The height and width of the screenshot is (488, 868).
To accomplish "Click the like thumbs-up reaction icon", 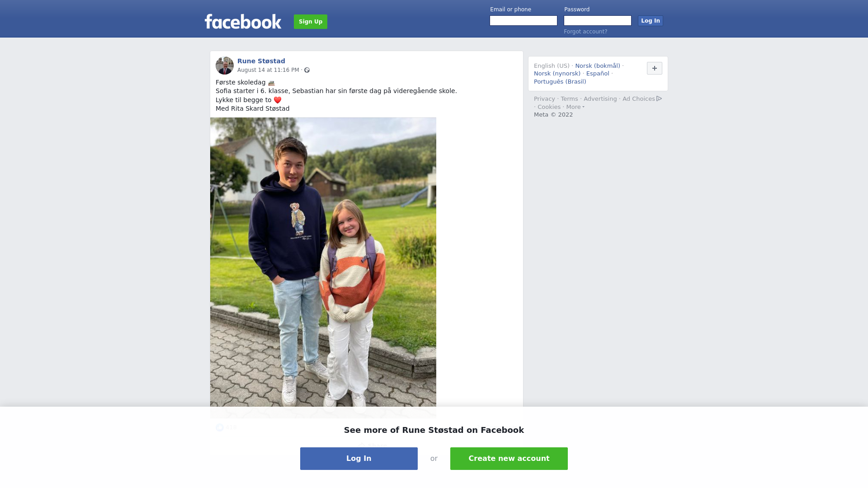I will click(220, 427).
